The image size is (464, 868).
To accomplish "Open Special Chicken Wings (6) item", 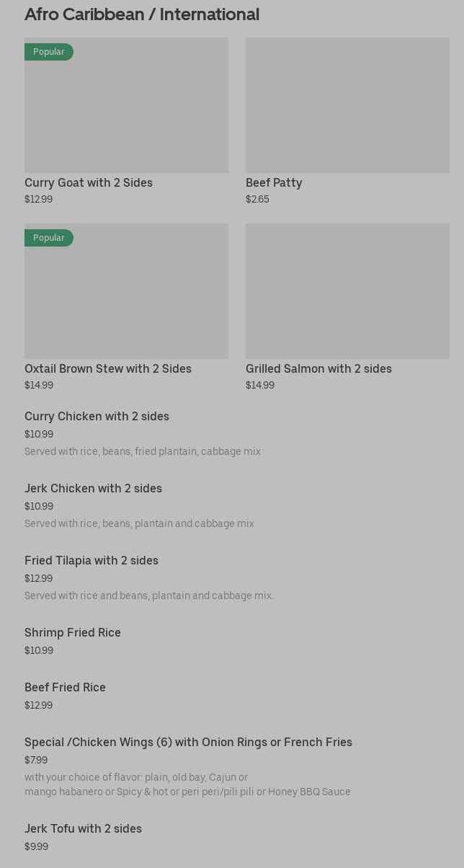I will 188,743.
